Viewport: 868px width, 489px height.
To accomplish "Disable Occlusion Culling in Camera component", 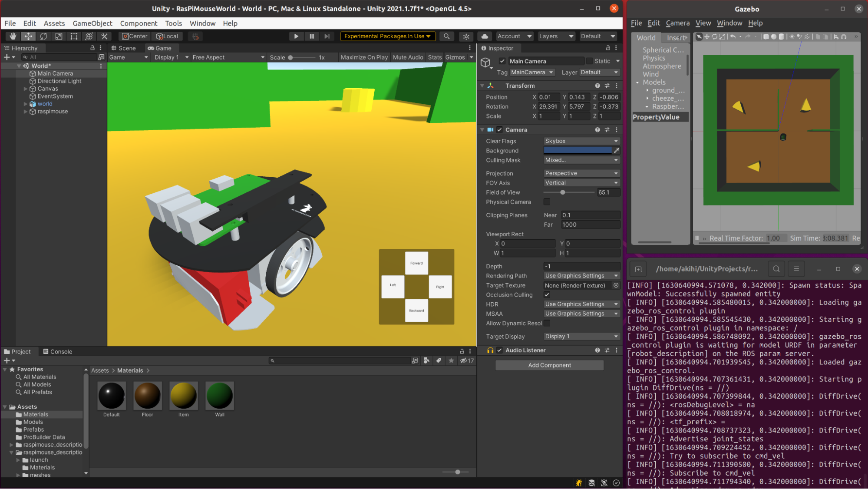I will [x=547, y=294].
